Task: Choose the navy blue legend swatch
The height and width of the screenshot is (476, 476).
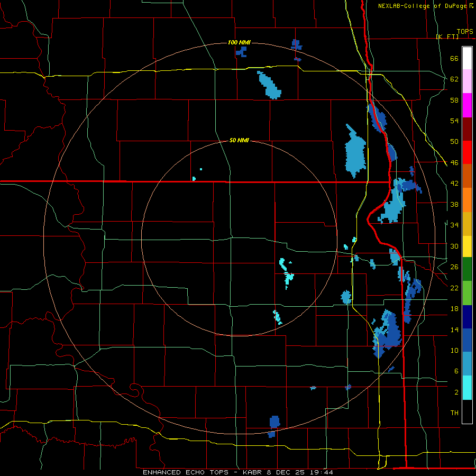Action: 467,317
